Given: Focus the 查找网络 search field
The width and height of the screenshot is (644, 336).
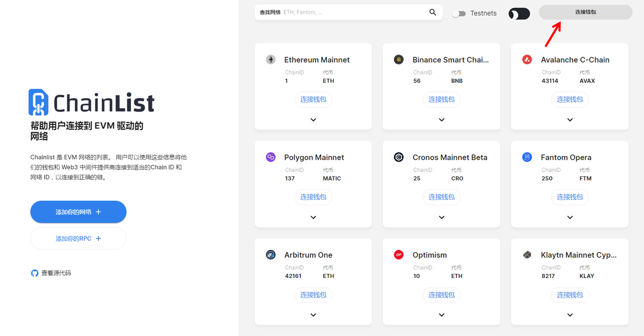Looking at the screenshot, I should tap(349, 12).
